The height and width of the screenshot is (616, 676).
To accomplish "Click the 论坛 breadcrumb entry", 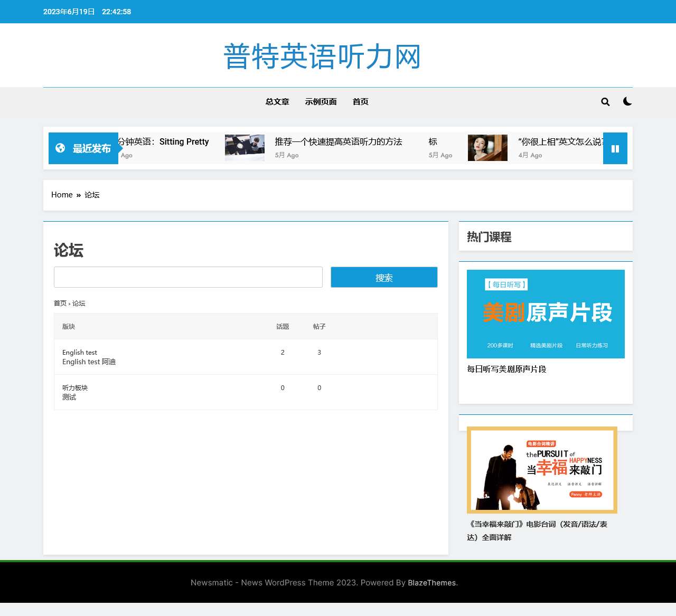I will coord(92,195).
